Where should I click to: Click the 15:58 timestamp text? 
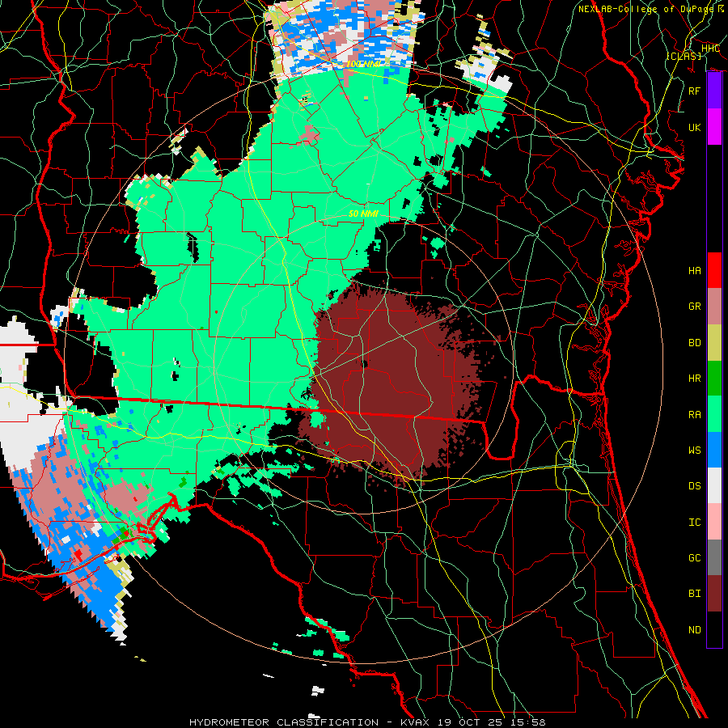pos(530,722)
